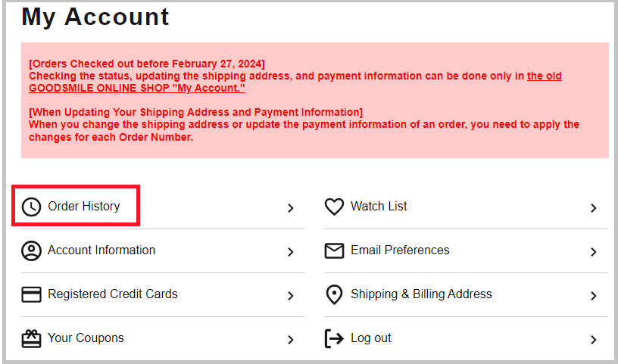This screenshot has height=364, width=618.
Task: Click the profile icon for Account Information
Action: [x=31, y=251]
